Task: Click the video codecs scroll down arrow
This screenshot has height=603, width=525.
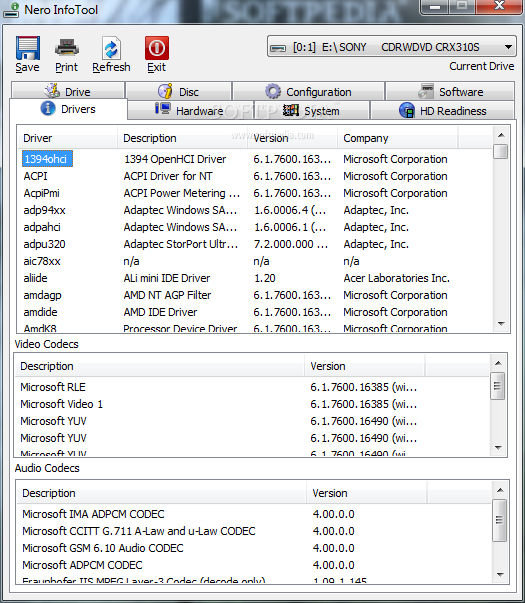Action: [x=498, y=448]
